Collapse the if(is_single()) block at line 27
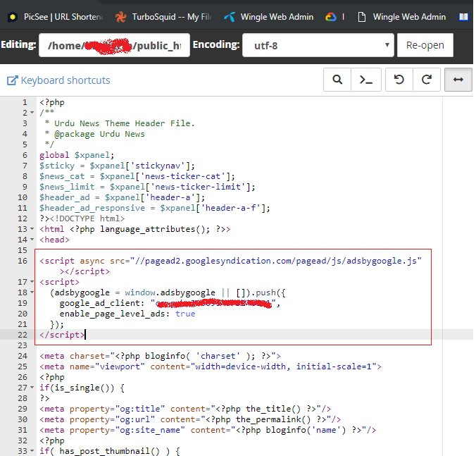 32,388
